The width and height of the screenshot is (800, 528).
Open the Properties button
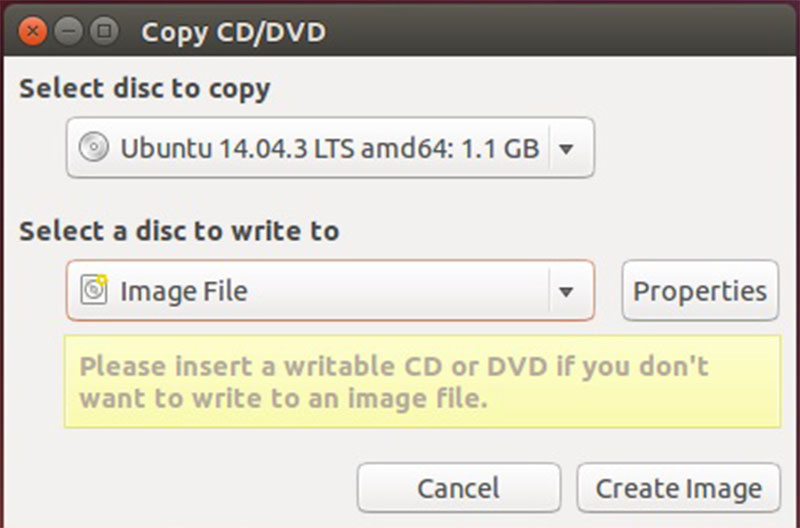(700, 291)
